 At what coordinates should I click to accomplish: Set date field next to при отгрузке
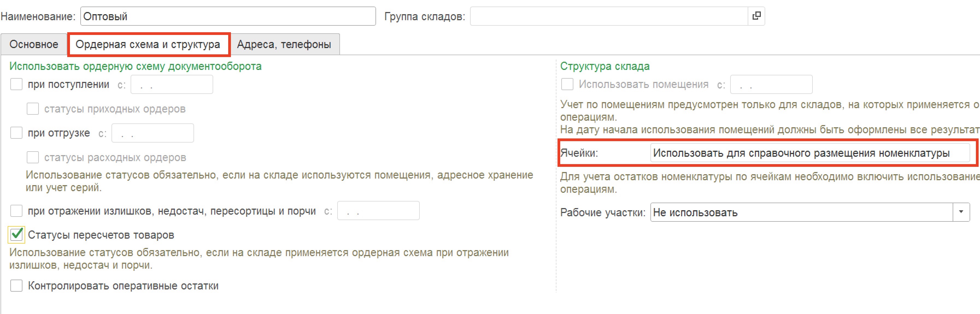152,133
